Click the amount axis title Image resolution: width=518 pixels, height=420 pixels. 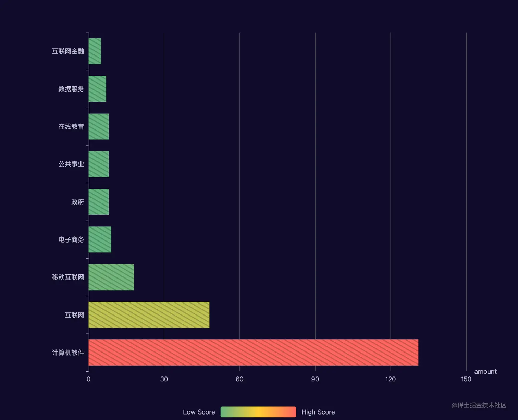[x=485, y=372]
